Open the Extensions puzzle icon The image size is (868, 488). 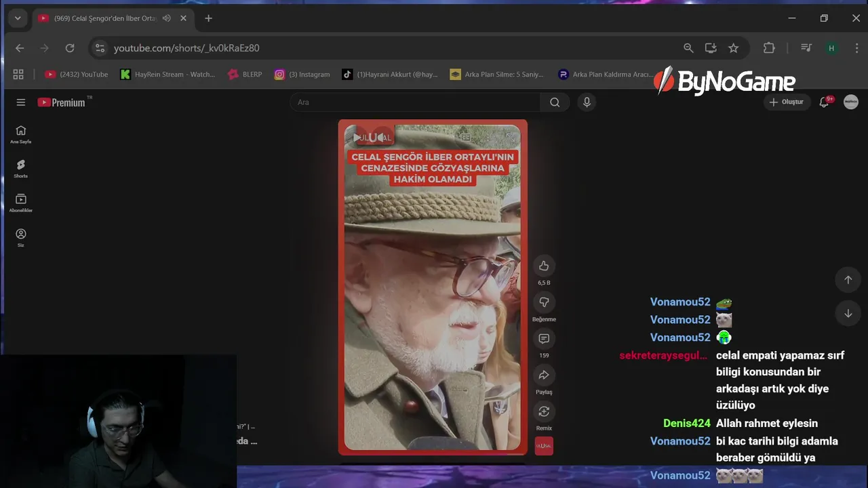click(769, 48)
